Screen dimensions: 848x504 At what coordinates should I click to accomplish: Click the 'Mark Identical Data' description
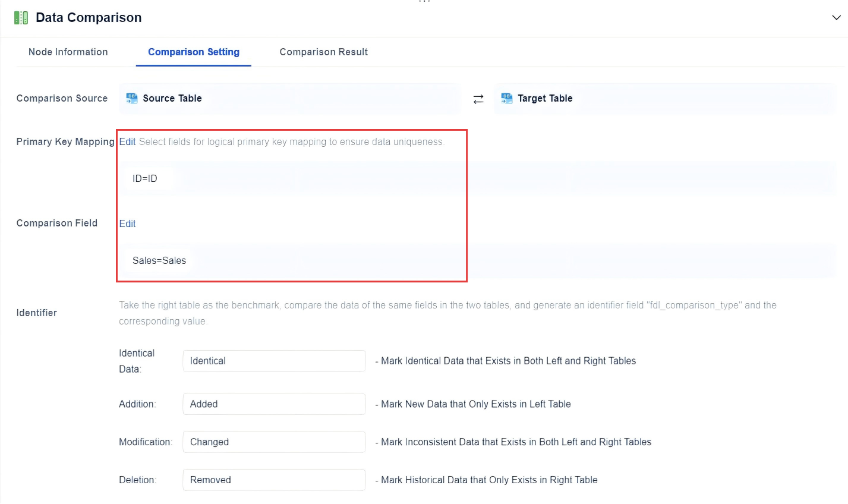(x=506, y=361)
